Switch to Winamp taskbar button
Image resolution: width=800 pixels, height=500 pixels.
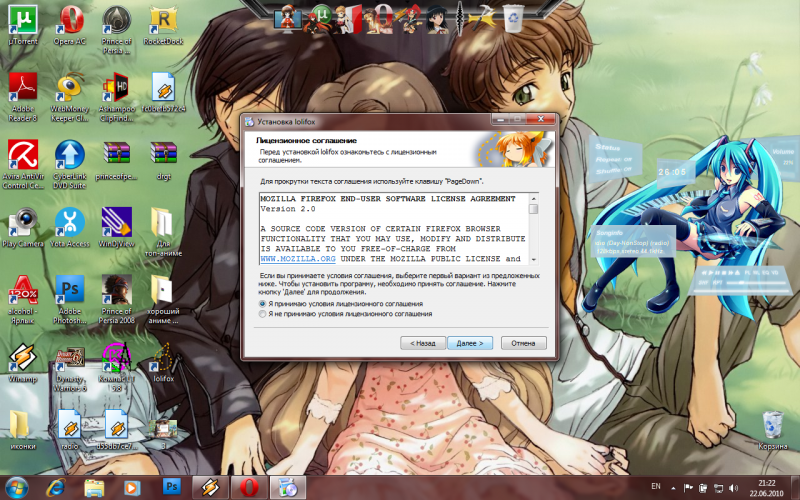coord(210,488)
